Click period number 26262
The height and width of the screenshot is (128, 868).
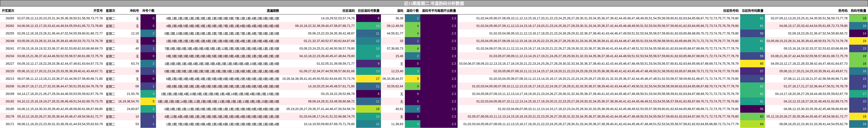tap(10, 26)
